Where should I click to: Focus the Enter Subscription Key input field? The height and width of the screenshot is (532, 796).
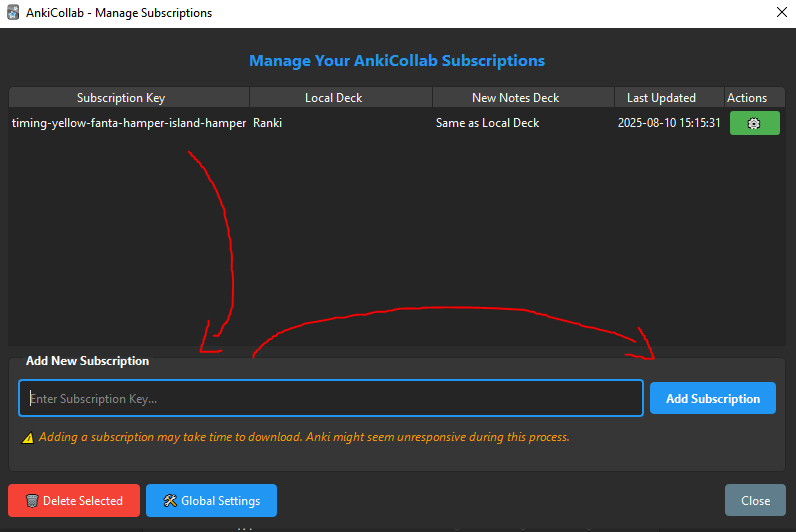[331, 398]
